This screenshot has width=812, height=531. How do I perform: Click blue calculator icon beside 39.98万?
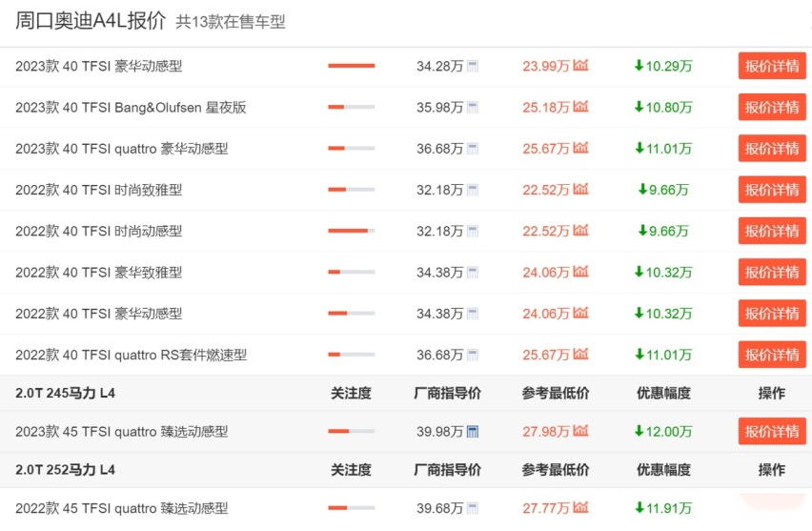[x=473, y=432]
